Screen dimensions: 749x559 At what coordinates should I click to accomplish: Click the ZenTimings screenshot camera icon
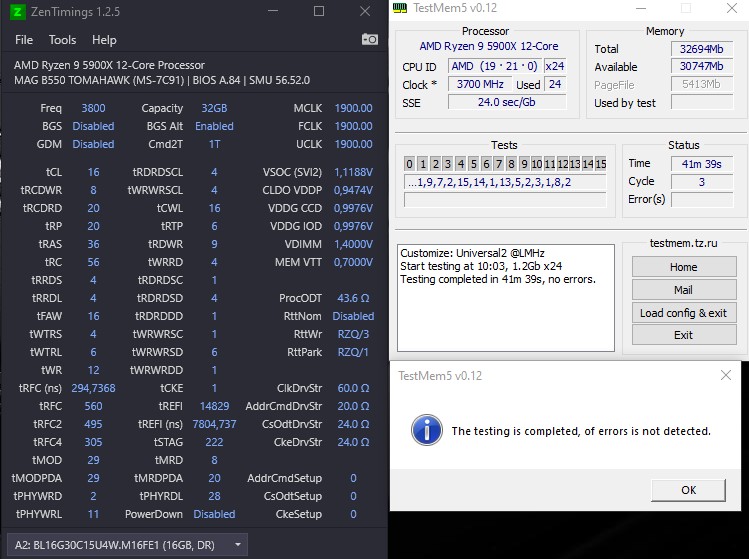370,39
